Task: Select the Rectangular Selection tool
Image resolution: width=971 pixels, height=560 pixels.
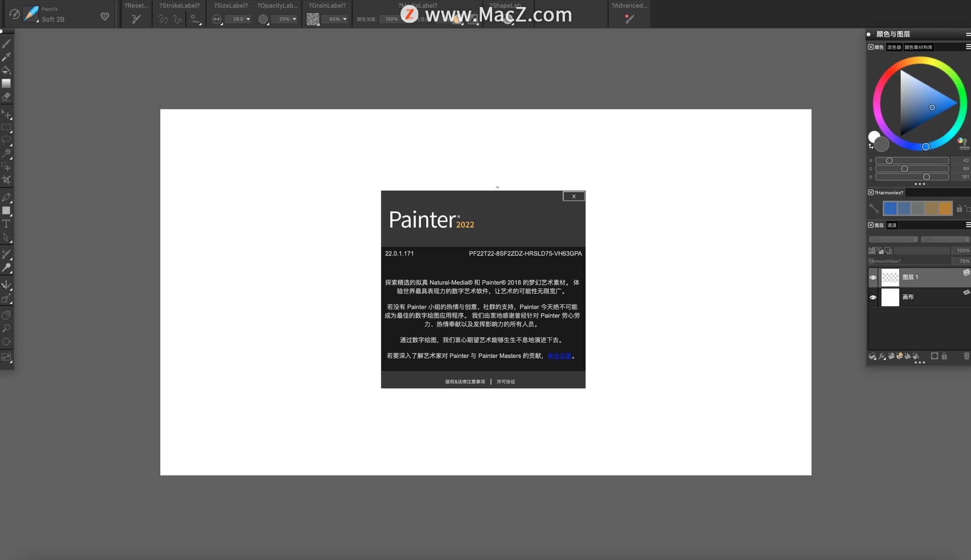Action: [x=6, y=127]
